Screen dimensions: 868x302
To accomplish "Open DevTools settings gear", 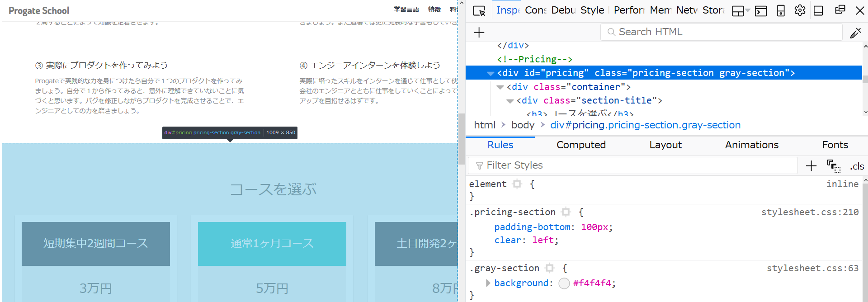I will 800,10.
